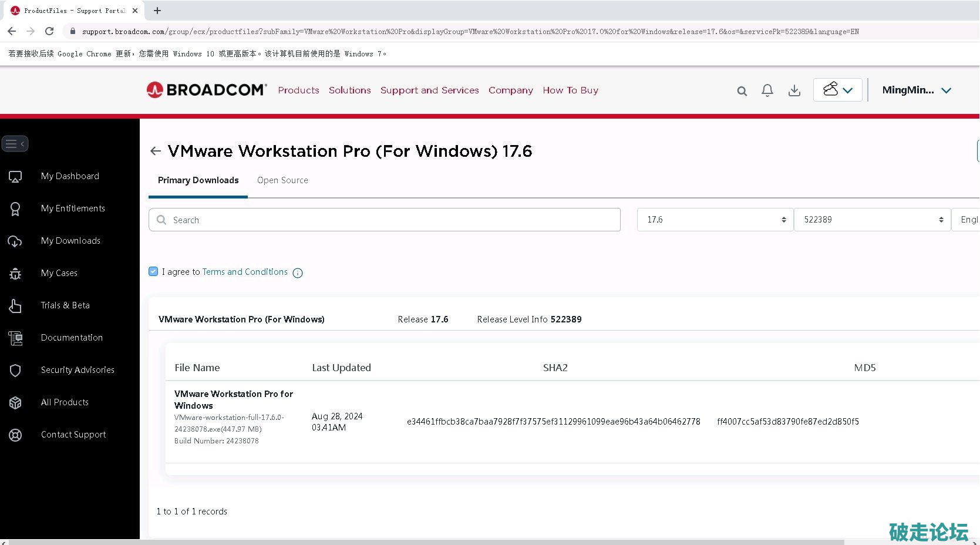Open the 522389 release level dropdown
Image resolution: width=980 pixels, height=545 pixels.
click(872, 220)
